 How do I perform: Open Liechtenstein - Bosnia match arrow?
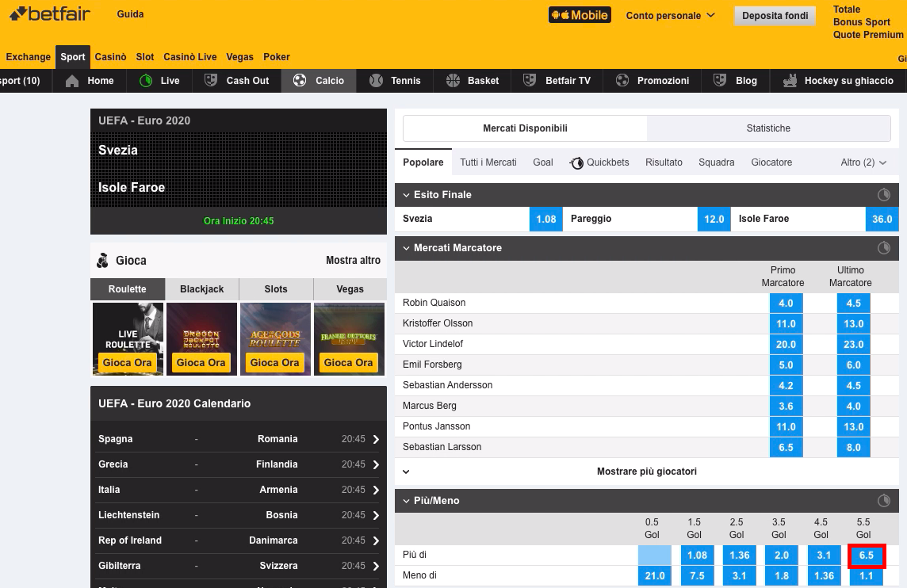pos(376,516)
